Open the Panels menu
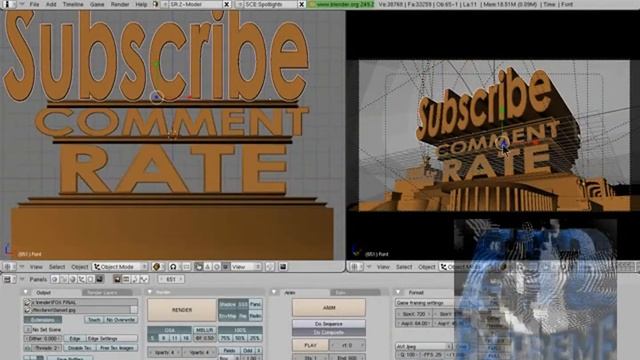This screenshot has height=360, width=640. pyautogui.click(x=38, y=279)
